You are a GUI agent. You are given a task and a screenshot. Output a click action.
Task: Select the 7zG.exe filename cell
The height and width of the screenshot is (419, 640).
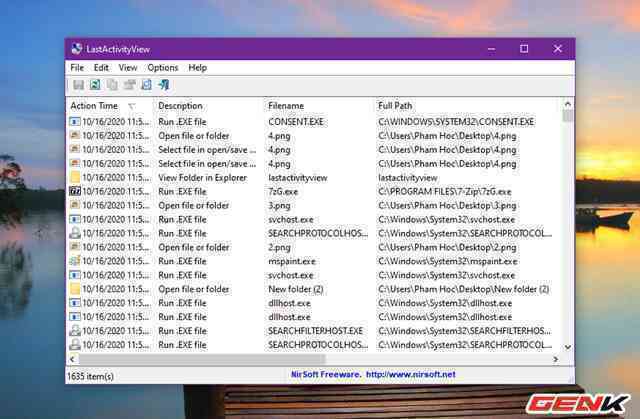[283, 191]
